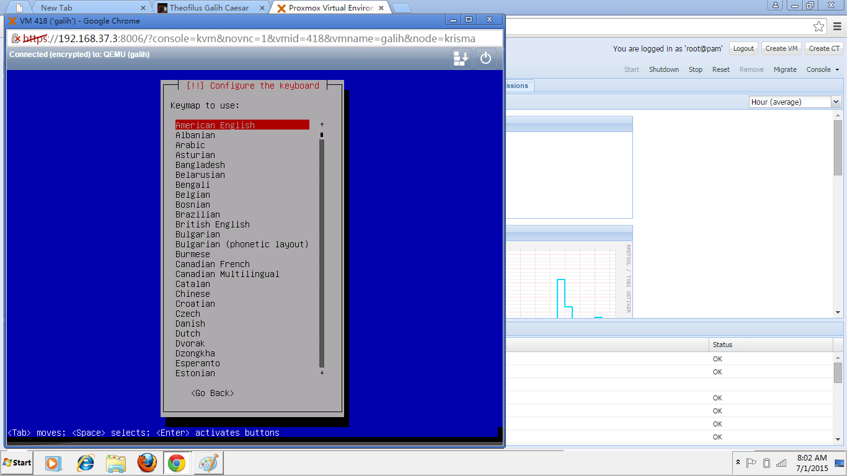Image resolution: width=868 pixels, height=476 pixels.
Task: Select Catalan keymap
Action: [x=193, y=284]
